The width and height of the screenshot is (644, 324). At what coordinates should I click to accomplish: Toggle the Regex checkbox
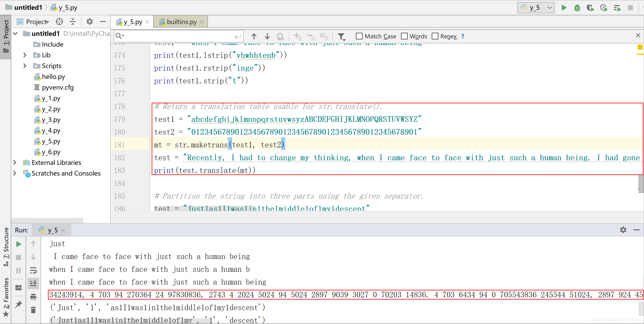435,36
